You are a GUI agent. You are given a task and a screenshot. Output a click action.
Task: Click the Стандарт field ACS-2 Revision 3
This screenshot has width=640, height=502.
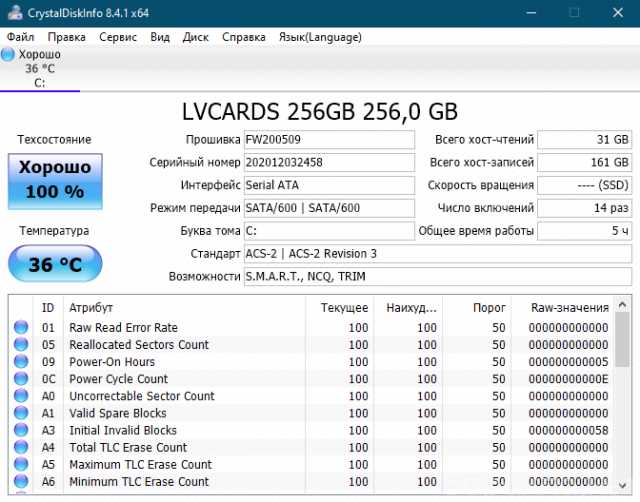[438, 254]
